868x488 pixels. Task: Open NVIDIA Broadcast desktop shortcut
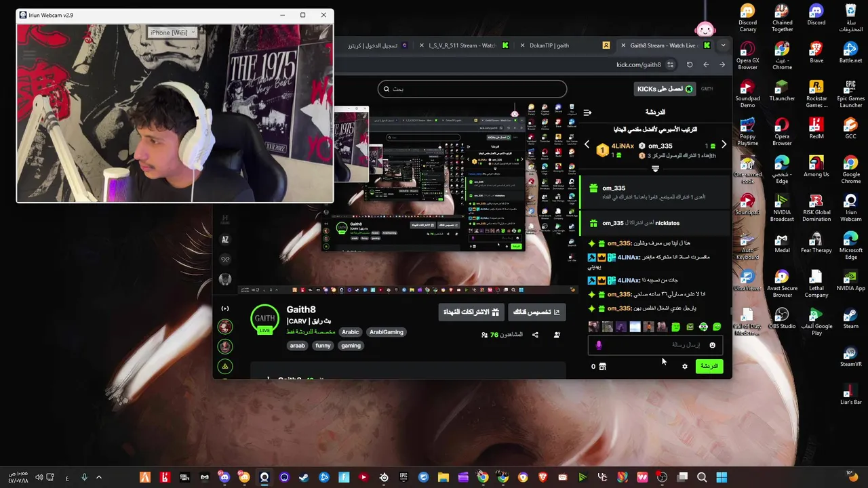pos(782,208)
